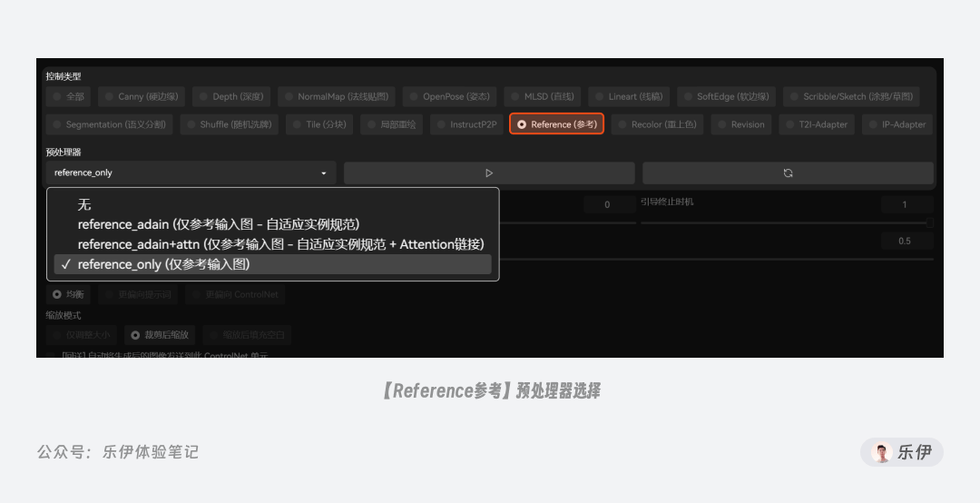The image size is (980, 503).
Task: Select the Canny (硬边缘) radio option
Action: coord(142,96)
